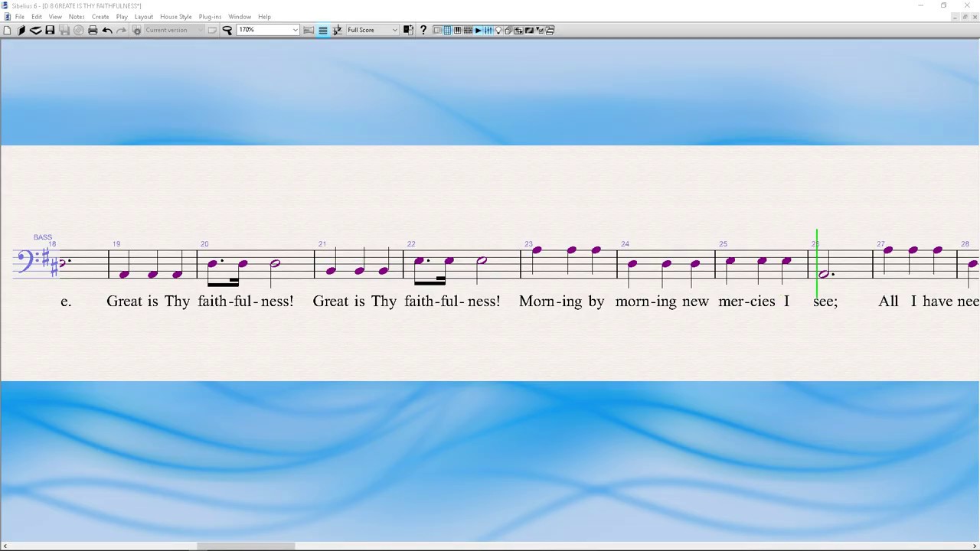Open the House Style menu
This screenshot has width=980, height=551.
click(x=176, y=17)
